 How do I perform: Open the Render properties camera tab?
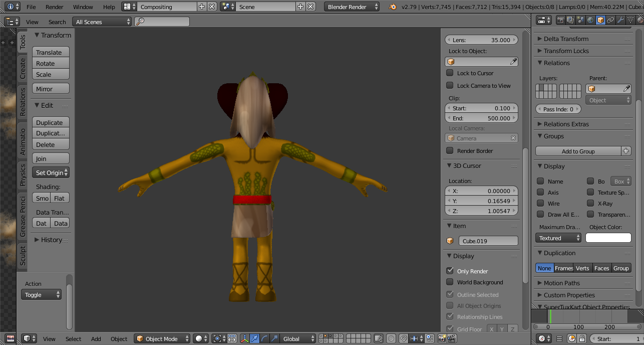click(560, 20)
